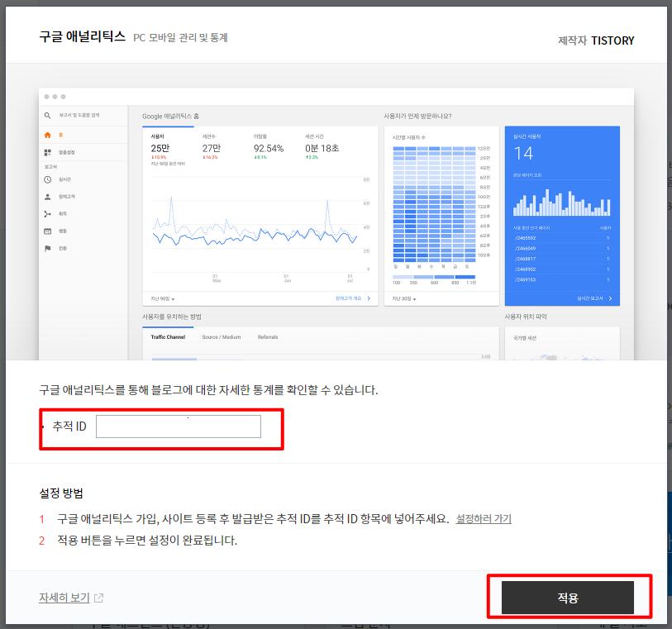The image size is (672, 629).
Task: Open the 실시간 보고서 report link
Action: coord(591,298)
